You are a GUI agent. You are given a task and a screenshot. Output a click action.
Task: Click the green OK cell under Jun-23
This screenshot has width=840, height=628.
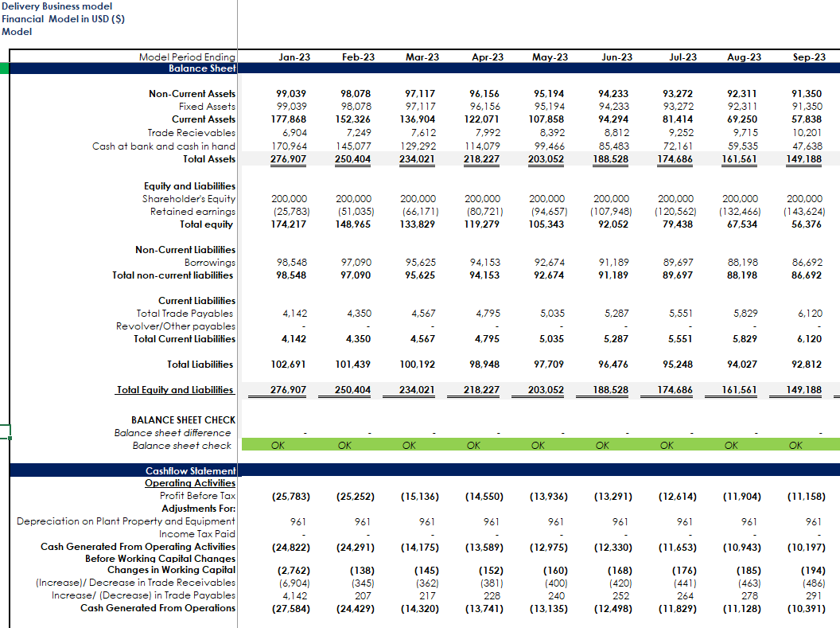(x=602, y=446)
